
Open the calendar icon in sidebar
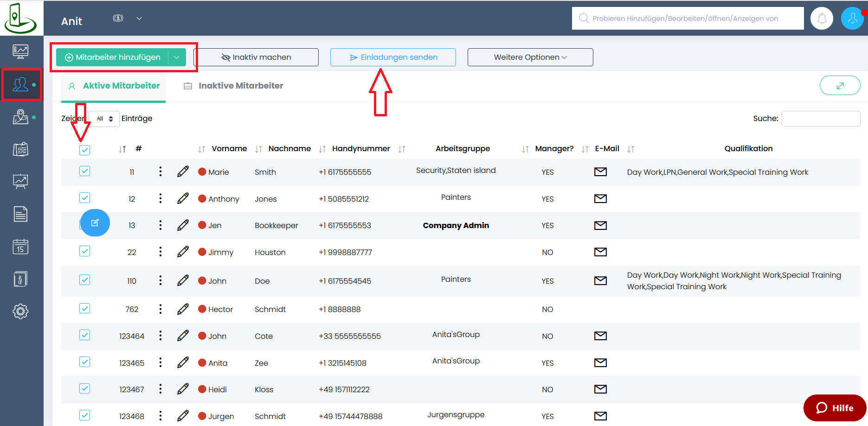(20, 247)
